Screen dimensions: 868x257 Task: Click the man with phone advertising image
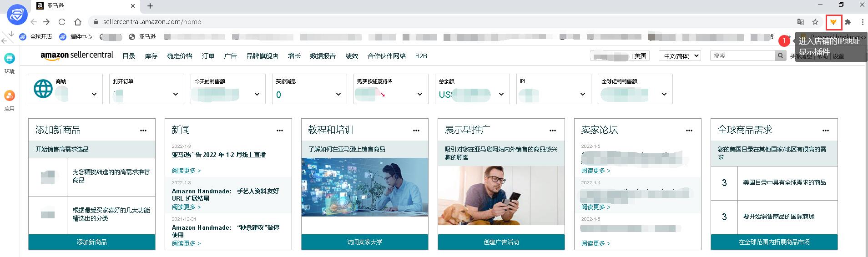(x=501, y=196)
